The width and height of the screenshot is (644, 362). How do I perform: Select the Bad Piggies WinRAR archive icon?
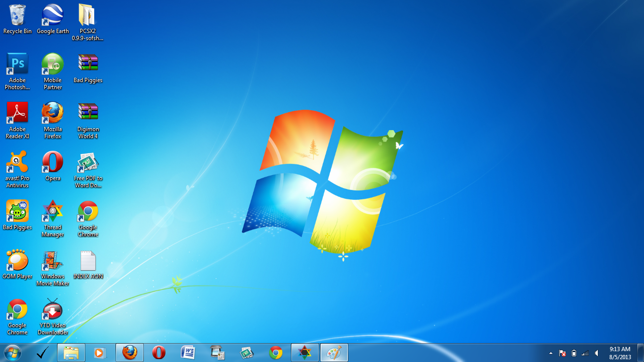[x=88, y=68]
